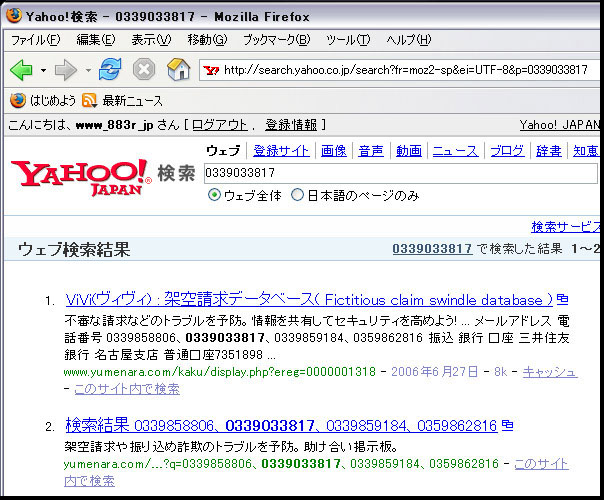Image resolution: width=604 pixels, height=500 pixels.
Task: Click the Yahoo! JAPAN logo
Action: coord(82,177)
